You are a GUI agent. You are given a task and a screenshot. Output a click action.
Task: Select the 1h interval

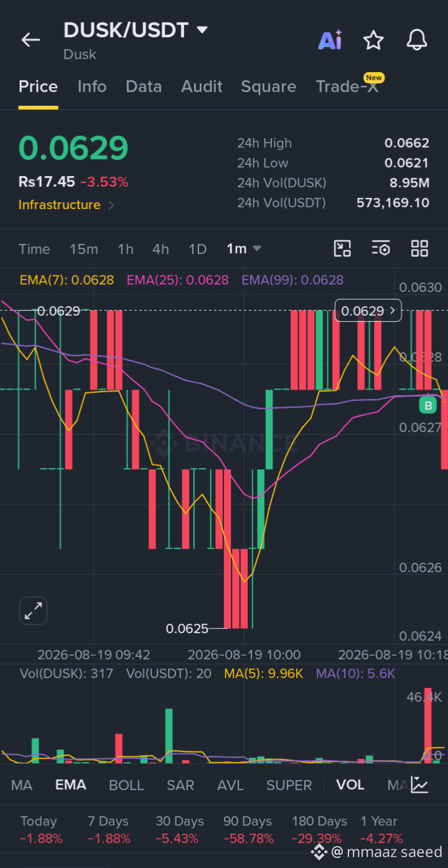(126, 249)
